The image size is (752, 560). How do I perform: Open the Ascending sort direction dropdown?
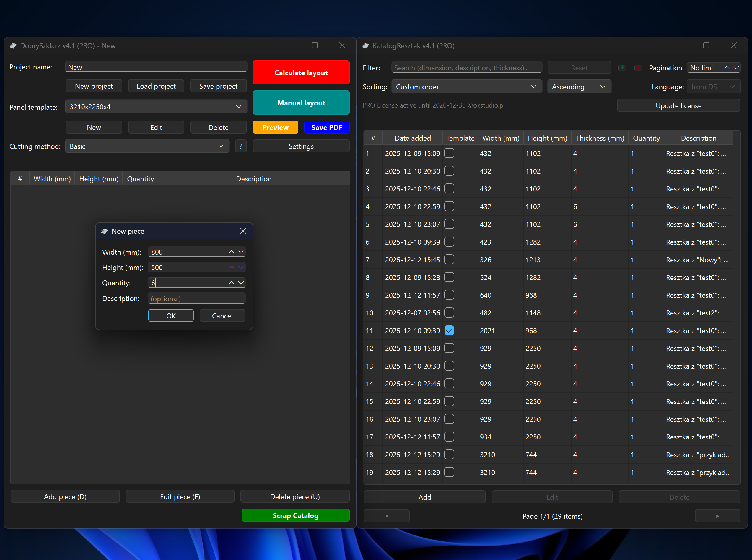[x=579, y=87]
